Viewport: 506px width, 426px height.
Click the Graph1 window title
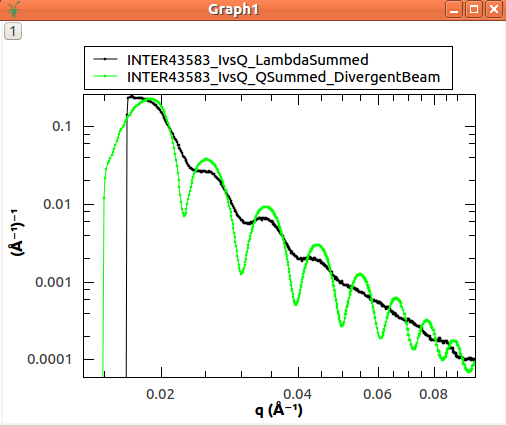pos(233,9)
